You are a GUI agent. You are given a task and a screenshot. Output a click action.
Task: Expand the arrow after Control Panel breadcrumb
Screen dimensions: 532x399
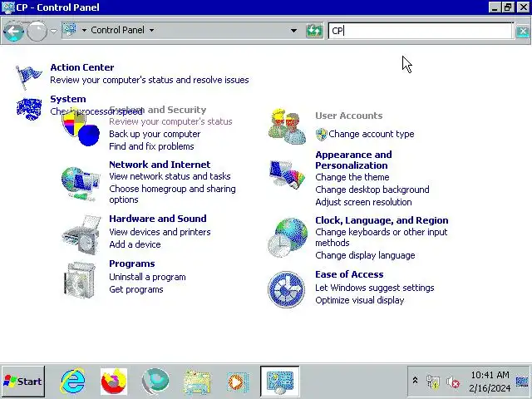click(x=151, y=30)
